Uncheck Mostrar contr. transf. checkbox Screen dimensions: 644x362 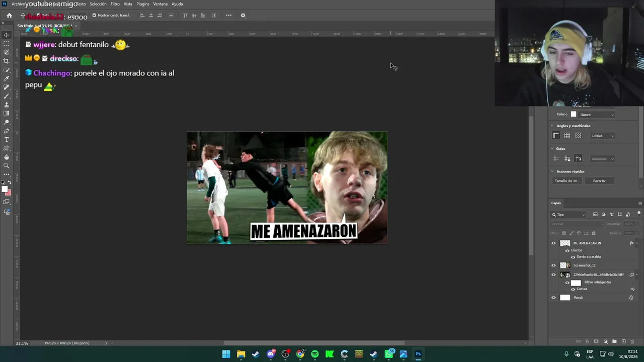(x=94, y=15)
